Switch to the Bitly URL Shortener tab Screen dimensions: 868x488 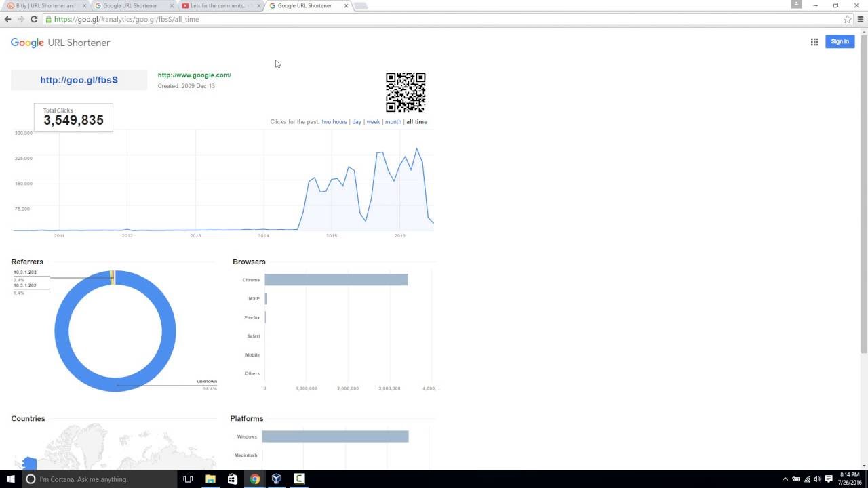46,5
